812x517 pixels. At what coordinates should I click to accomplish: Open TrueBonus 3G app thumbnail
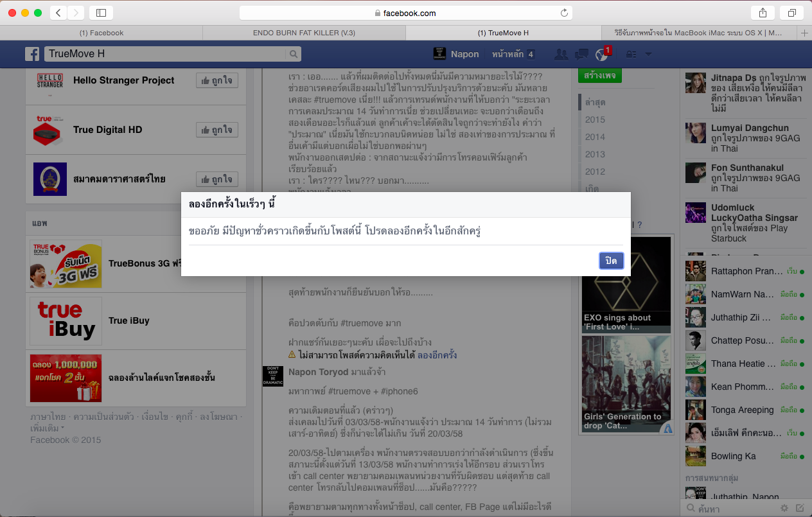[x=66, y=264]
